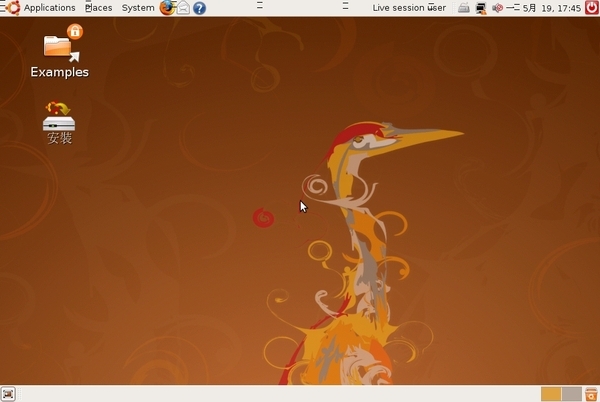Click the muted volume speaker icon
600x402 pixels.
tap(497, 8)
